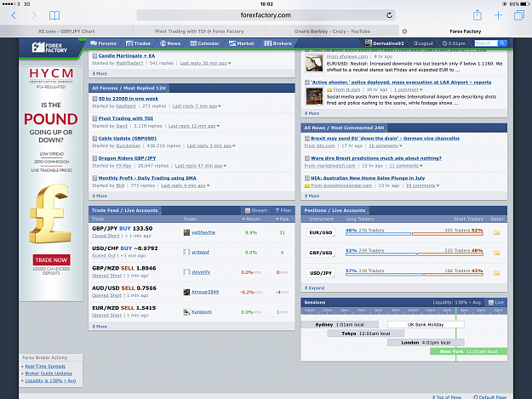Show more under Trade Feed list
Viewport: 532px width, 399px height.
(100, 327)
